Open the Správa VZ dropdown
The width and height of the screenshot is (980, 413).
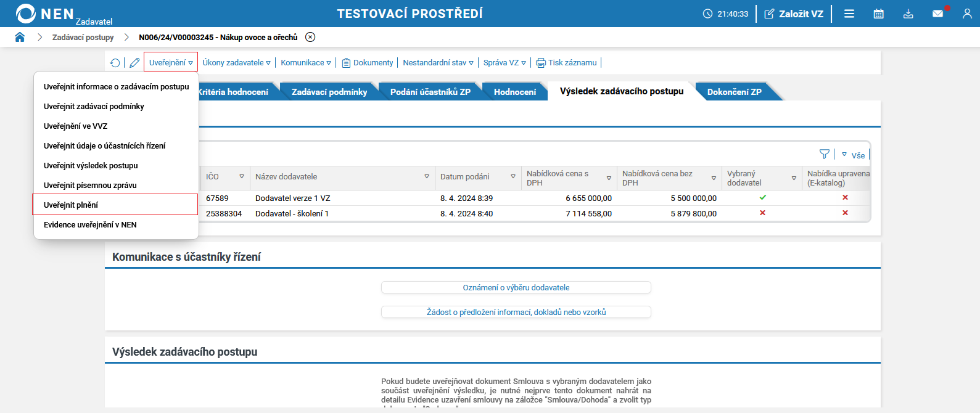pyautogui.click(x=504, y=63)
